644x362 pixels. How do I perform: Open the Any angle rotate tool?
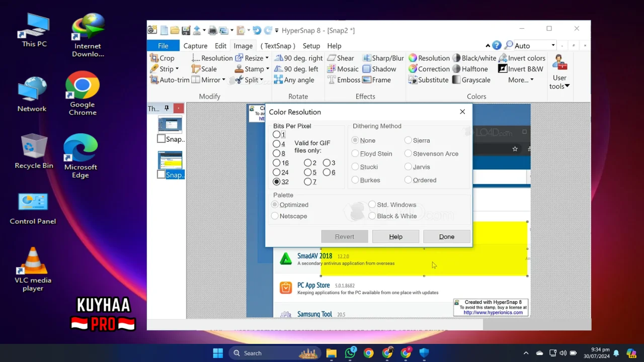(x=294, y=80)
